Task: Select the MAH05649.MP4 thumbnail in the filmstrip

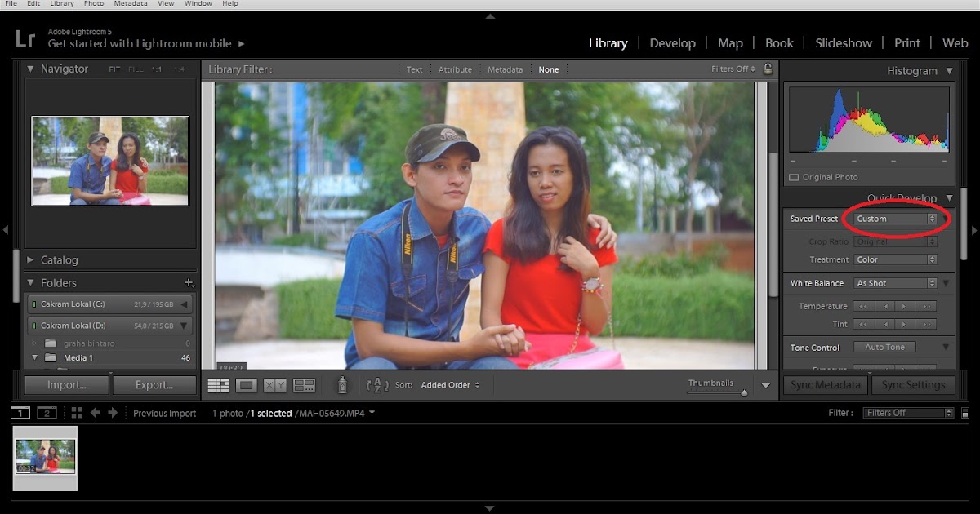Action: pyautogui.click(x=45, y=457)
